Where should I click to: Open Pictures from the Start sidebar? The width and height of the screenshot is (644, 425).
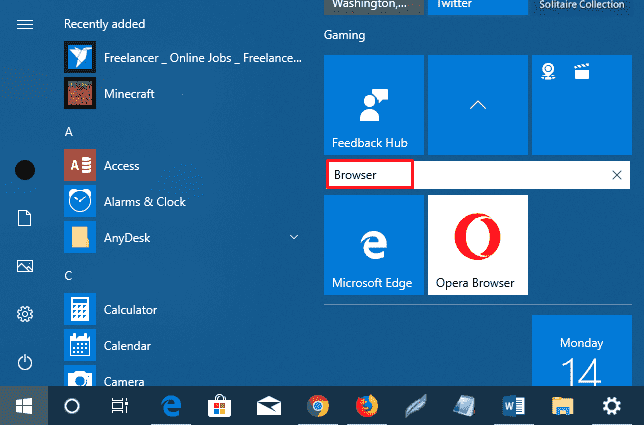(25, 266)
